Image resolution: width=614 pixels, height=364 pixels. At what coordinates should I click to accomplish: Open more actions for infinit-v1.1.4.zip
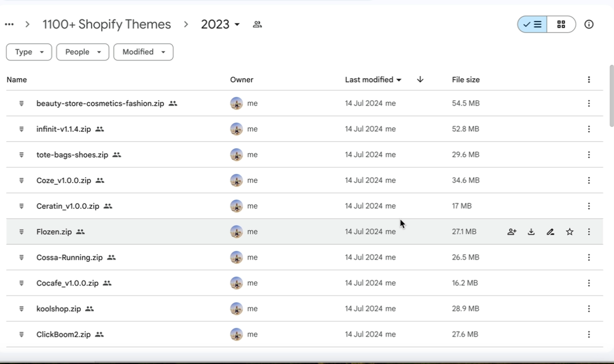[x=589, y=129]
